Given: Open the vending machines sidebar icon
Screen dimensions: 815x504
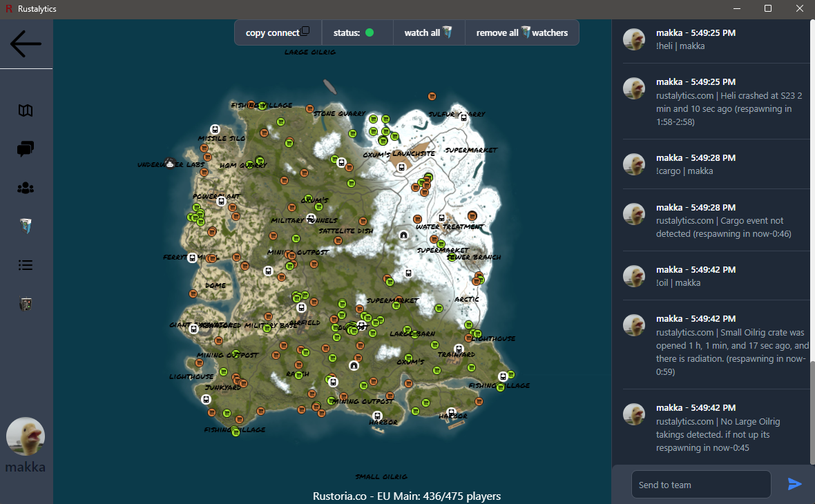Looking at the screenshot, I should 26,226.
